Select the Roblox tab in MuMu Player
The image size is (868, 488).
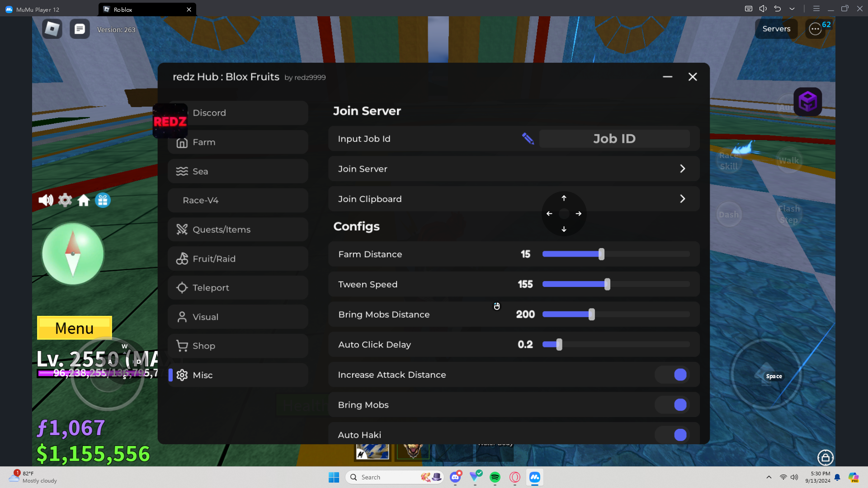[x=147, y=9]
